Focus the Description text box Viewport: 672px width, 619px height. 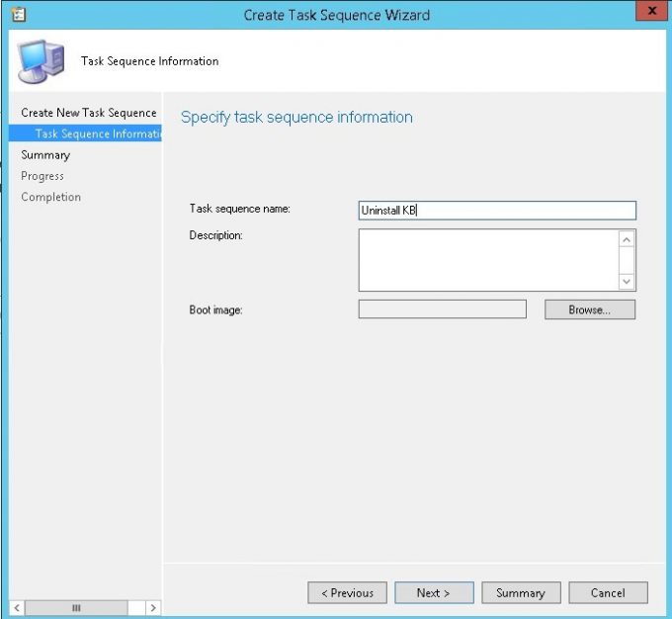(x=488, y=260)
